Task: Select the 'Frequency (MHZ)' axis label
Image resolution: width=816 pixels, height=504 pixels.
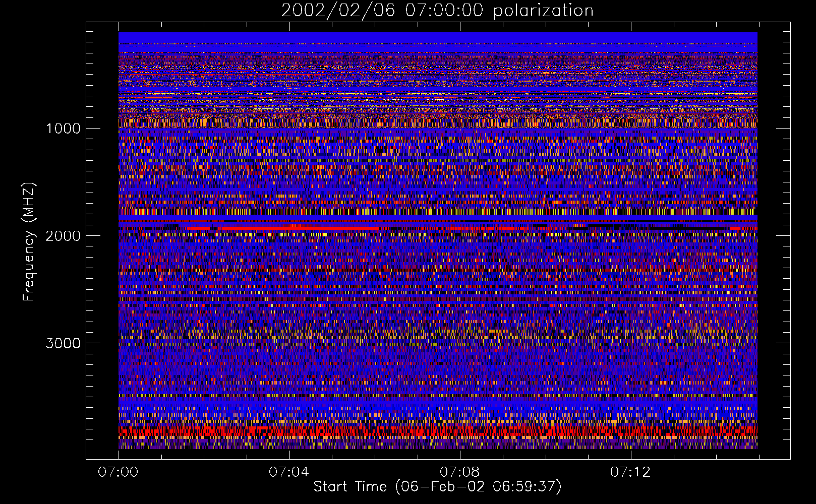Action: pyautogui.click(x=29, y=242)
